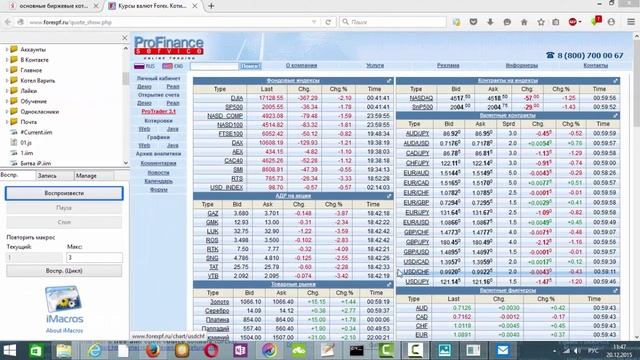
Task: Maximize the АДР на акции table panel
Action: point(389,196)
